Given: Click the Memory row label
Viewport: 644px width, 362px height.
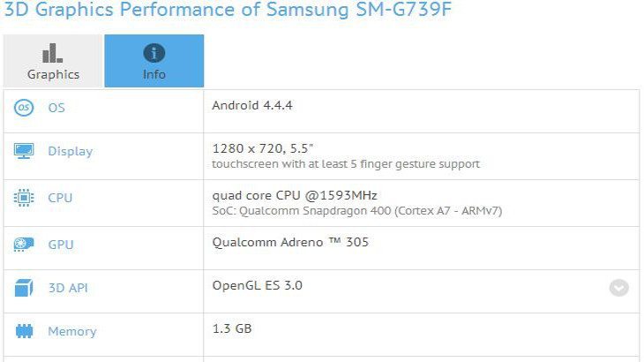Looking at the screenshot, I should (x=72, y=331).
